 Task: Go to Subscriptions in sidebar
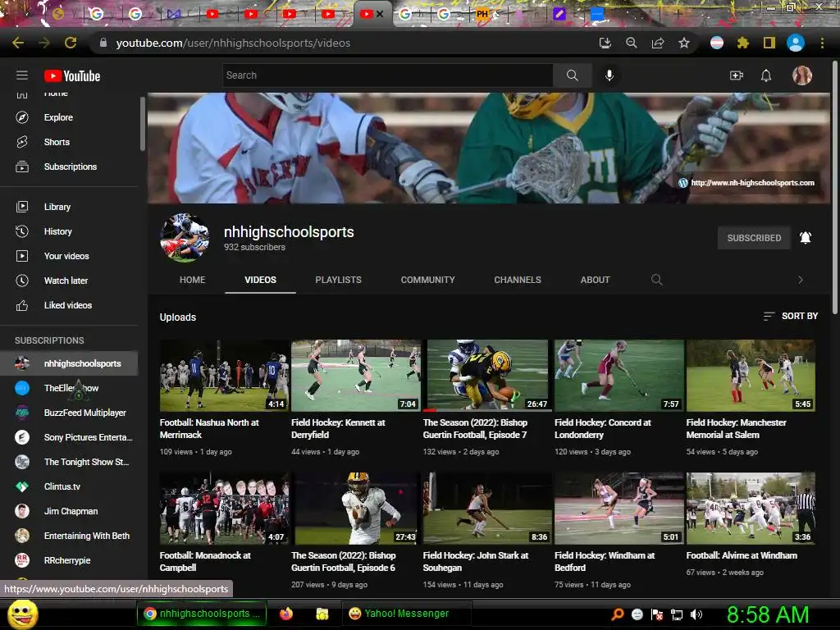[x=70, y=167]
